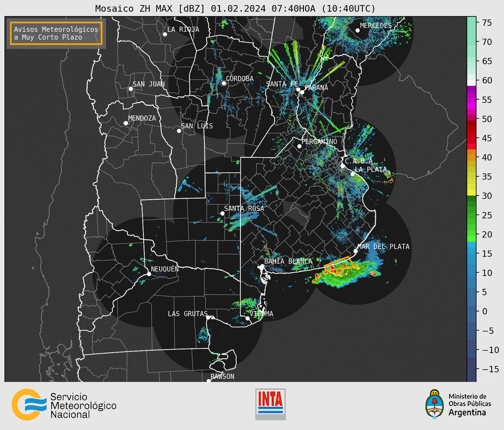The width and height of the screenshot is (504, 430).
Task: Click the CÓRDOBA label text
Action: point(240,79)
